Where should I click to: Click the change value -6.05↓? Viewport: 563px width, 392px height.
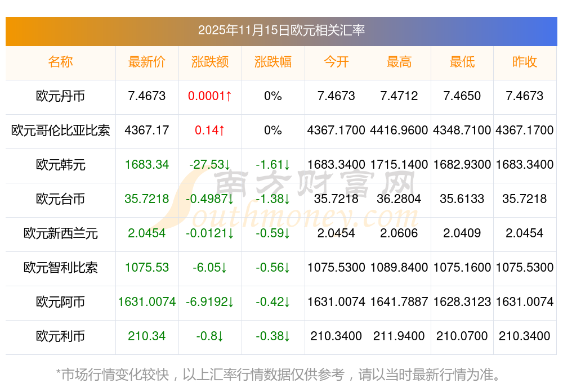209,268
